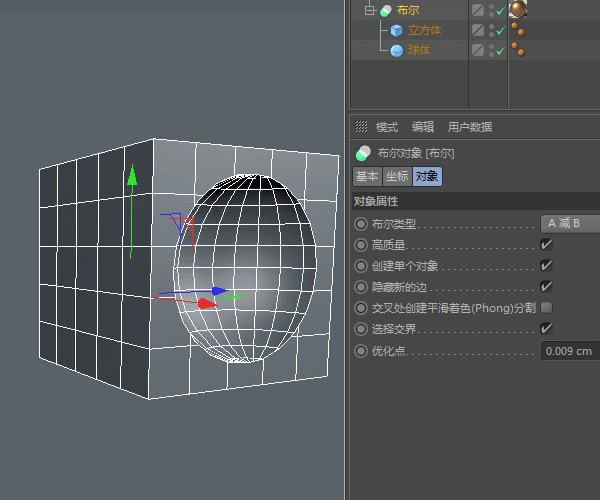Viewport: 600px width, 500px height.
Task: Click the animation dot beside 创建单个对象
Action: 361,266
